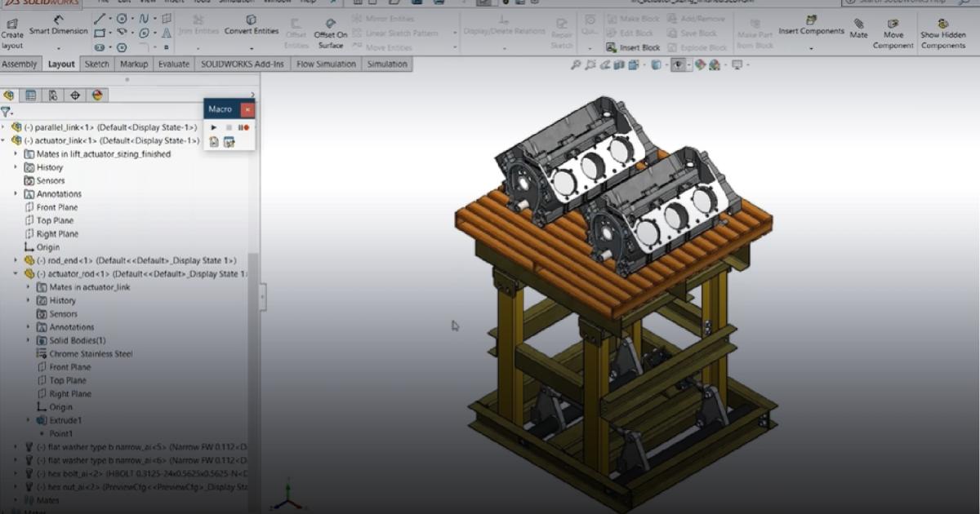Select the Corner Rectangle sketch tool
Viewport: 980px width, 514px height.
point(100,33)
